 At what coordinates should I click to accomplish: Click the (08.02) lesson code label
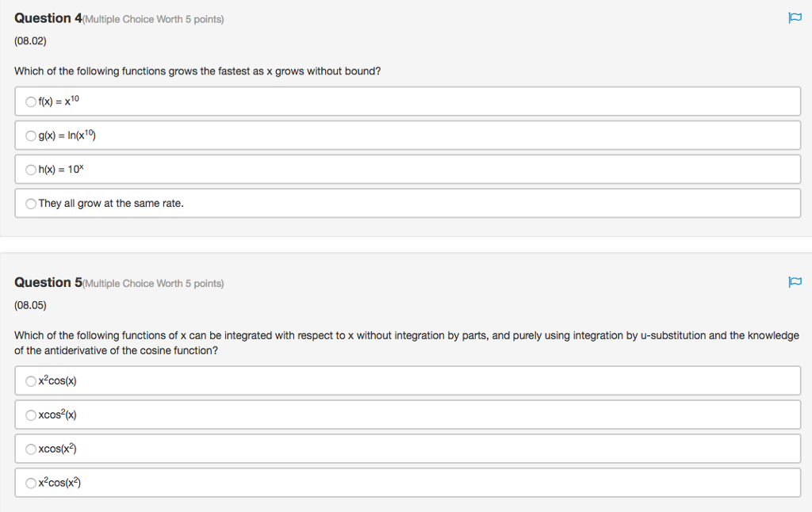[30, 41]
